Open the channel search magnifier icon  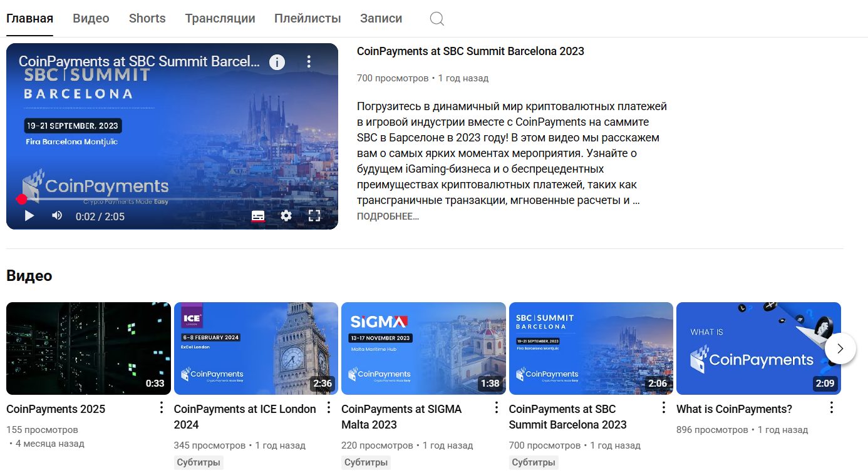click(437, 19)
